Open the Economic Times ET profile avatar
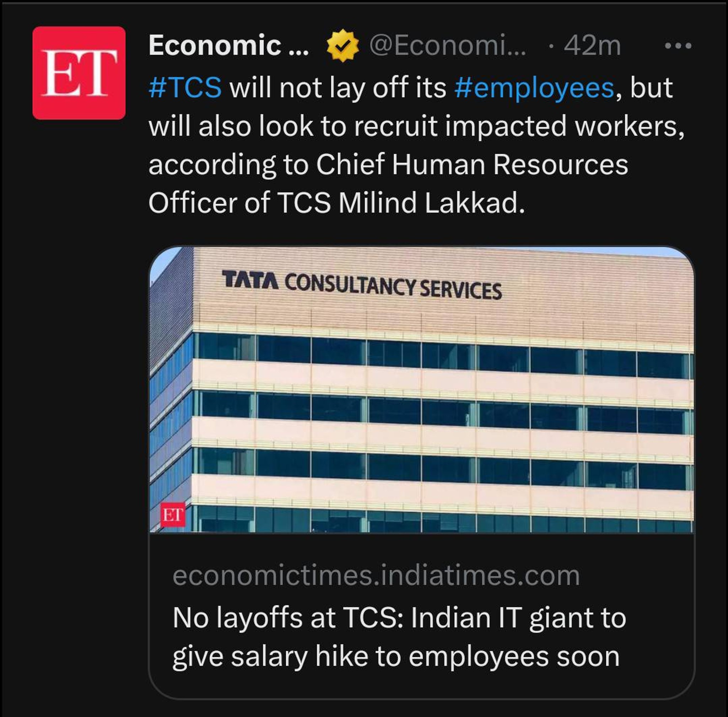 [79, 73]
